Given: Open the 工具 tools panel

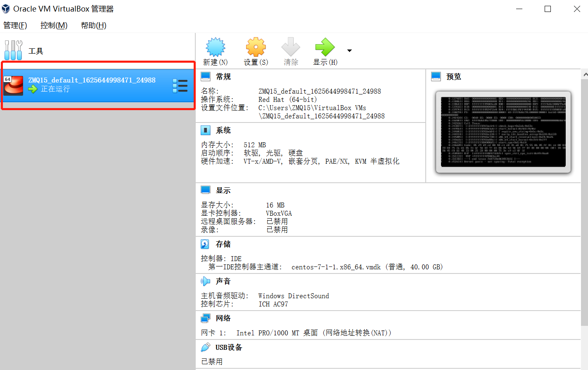Looking at the screenshot, I should pyautogui.click(x=25, y=50).
